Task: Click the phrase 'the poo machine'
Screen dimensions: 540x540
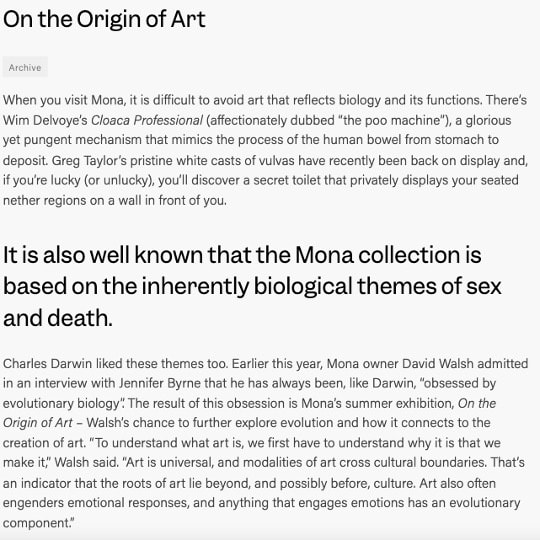Action: [x=393, y=121]
